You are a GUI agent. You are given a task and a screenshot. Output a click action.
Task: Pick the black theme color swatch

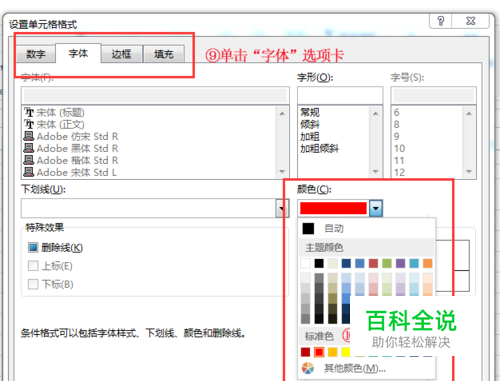point(319,263)
